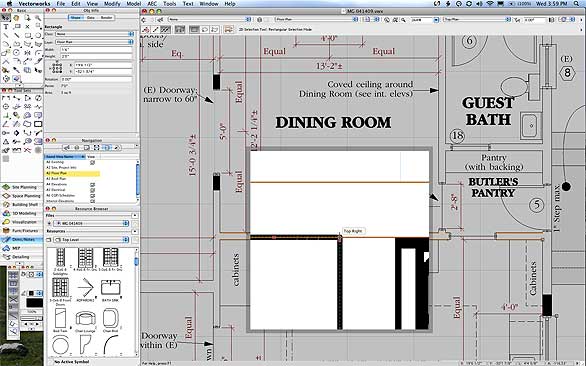Screen dimensions: 586x366
Task: Select the Rectangle tool in Basic palette
Action: click(27, 36)
